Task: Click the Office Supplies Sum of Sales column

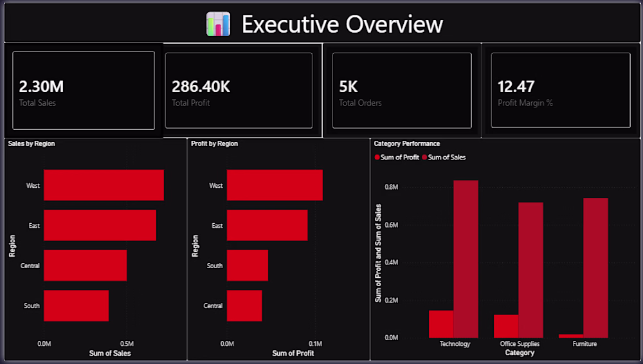Action: point(530,270)
